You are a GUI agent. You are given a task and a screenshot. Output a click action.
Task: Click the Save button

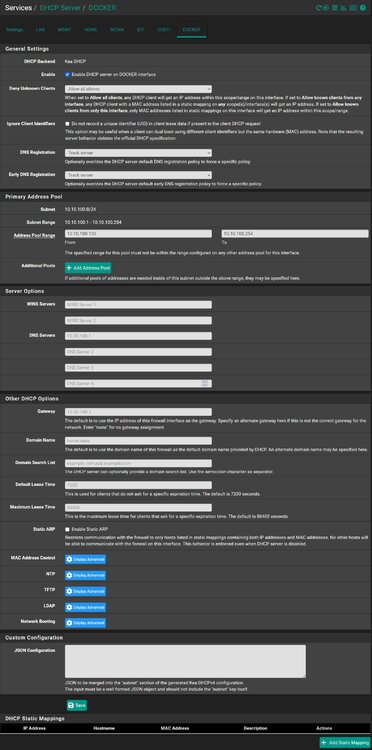77,705
